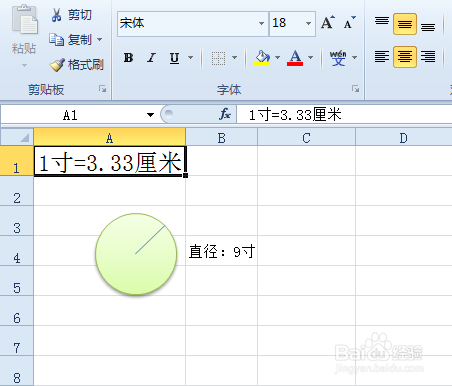452x386 pixels.
Task: Toggle Middle Align vertical alignment
Action: [405, 24]
